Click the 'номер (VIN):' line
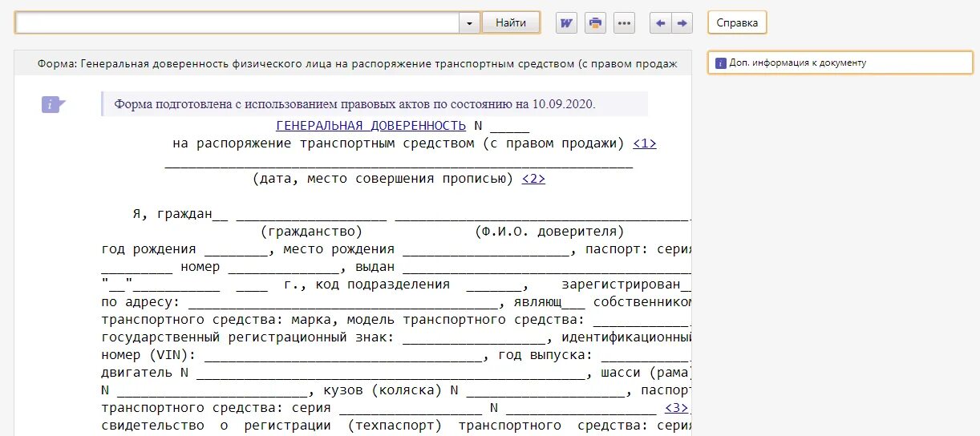 (x=397, y=355)
